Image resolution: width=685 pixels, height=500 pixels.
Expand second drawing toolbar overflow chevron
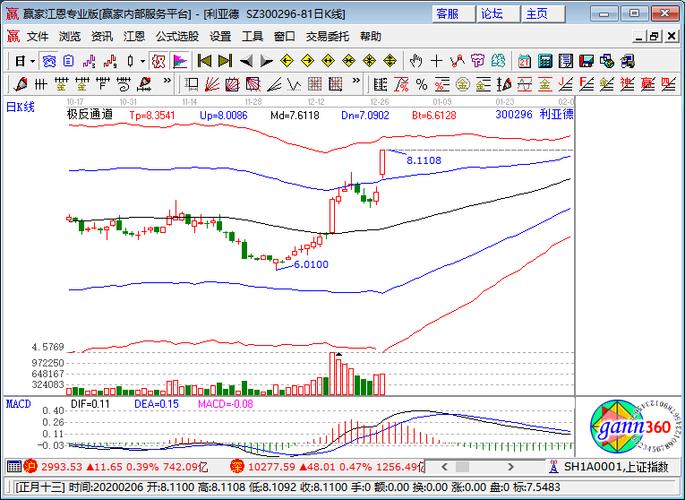click(x=356, y=81)
